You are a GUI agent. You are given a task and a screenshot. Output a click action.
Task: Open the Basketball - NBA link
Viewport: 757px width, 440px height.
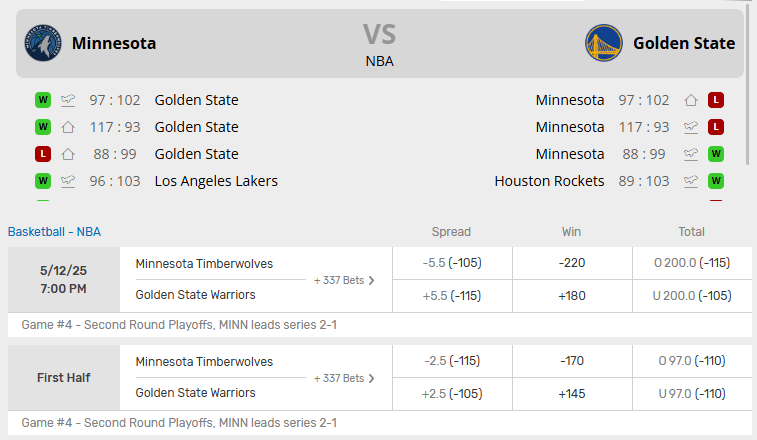54,232
